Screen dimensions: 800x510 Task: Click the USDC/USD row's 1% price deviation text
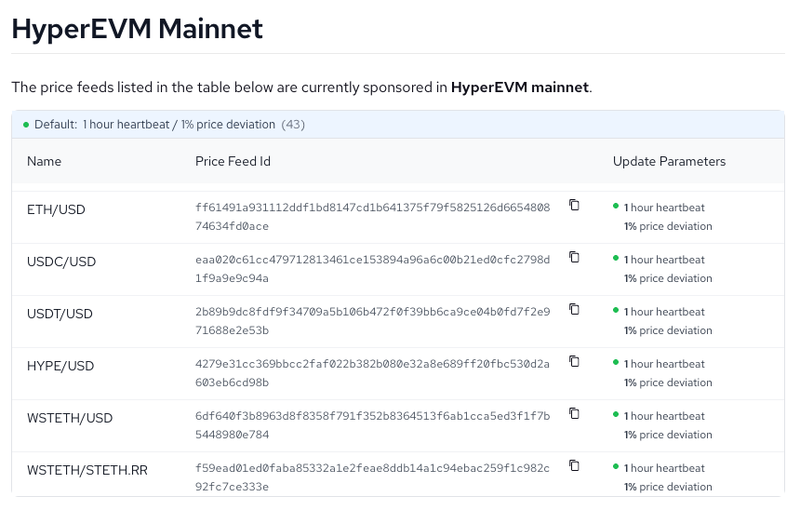[668, 278]
